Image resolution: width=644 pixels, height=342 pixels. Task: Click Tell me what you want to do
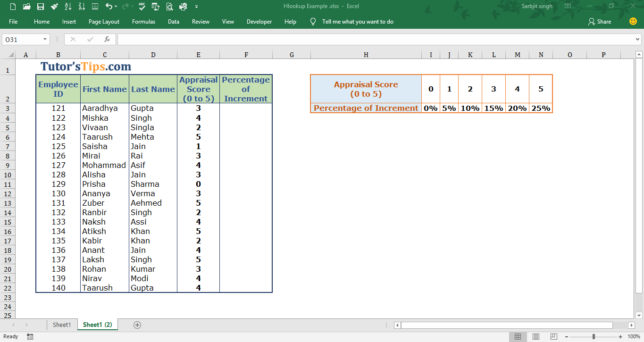358,22
